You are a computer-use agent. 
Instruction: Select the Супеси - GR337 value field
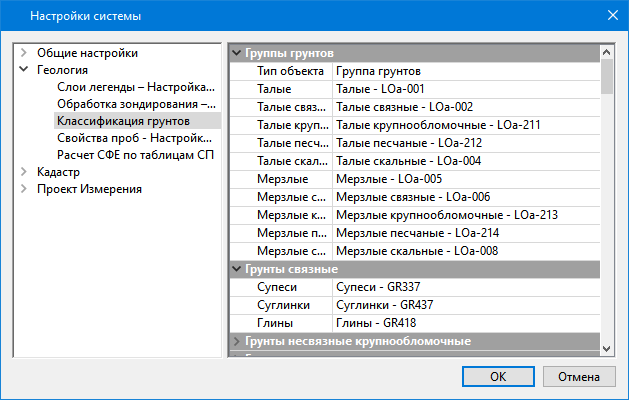click(466, 287)
